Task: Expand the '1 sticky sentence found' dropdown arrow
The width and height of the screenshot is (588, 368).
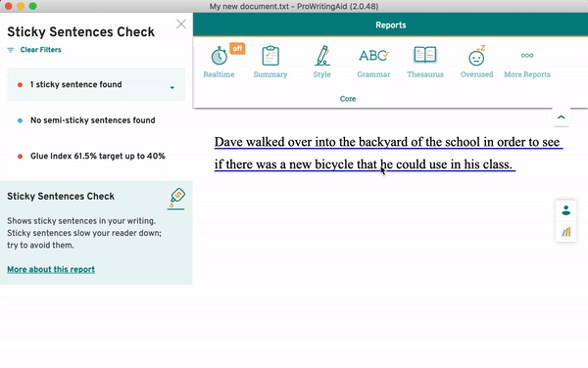Action: click(x=172, y=88)
